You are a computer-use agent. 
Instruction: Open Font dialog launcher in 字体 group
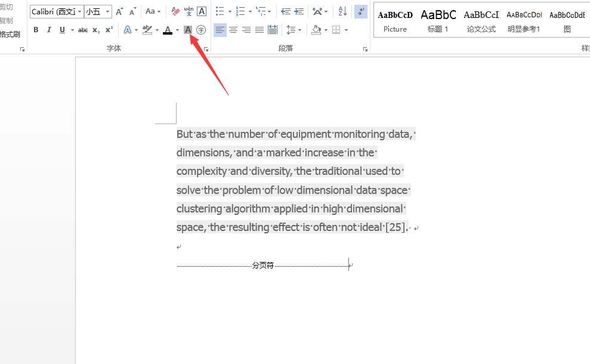click(206, 50)
